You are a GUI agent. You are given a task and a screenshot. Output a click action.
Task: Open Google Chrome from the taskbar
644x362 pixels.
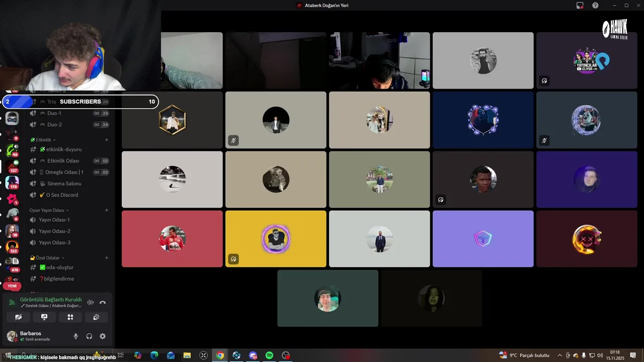[220, 355]
